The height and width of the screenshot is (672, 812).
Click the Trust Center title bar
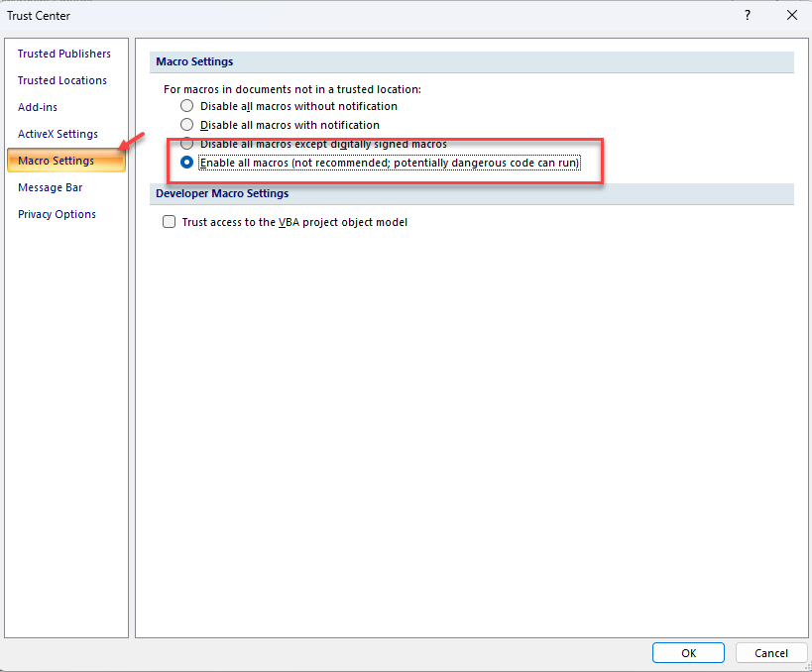297,15
